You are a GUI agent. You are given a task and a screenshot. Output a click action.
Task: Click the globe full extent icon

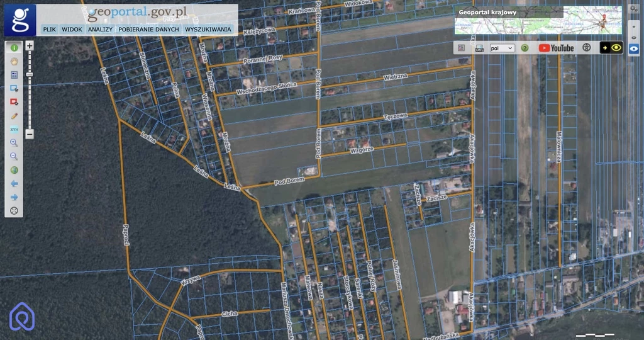point(14,170)
